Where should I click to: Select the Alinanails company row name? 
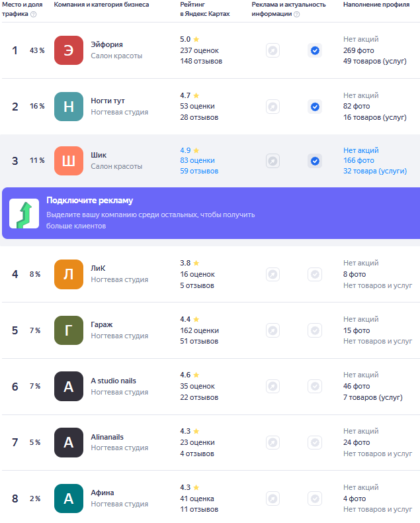[107, 437]
